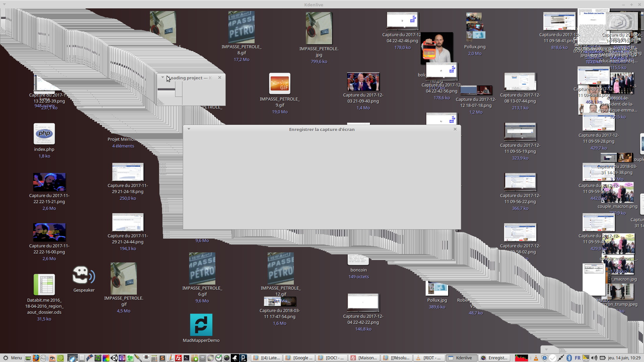Viewport: 644px width, 362px height.
Task: Launch Firefox from the panel launcher
Action: 36,358
